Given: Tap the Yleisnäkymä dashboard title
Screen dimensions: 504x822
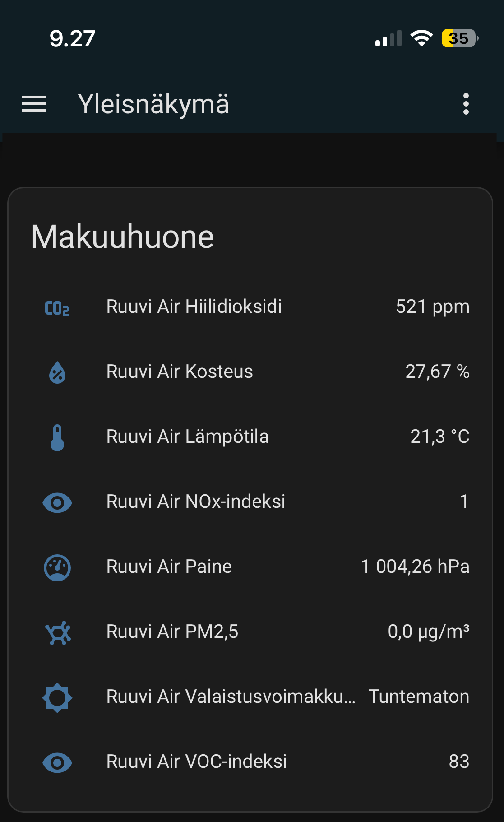Looking at the screenshot, I should 153,104.
